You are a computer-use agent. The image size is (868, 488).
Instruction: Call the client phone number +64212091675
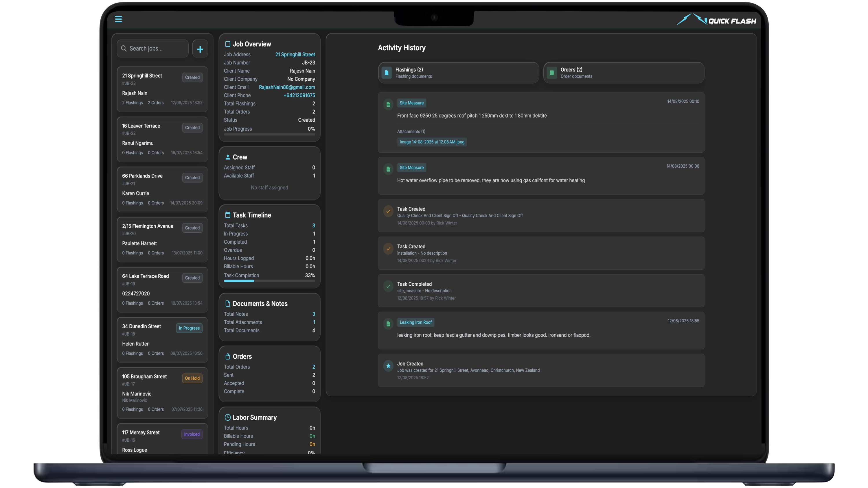click(299, 95)
